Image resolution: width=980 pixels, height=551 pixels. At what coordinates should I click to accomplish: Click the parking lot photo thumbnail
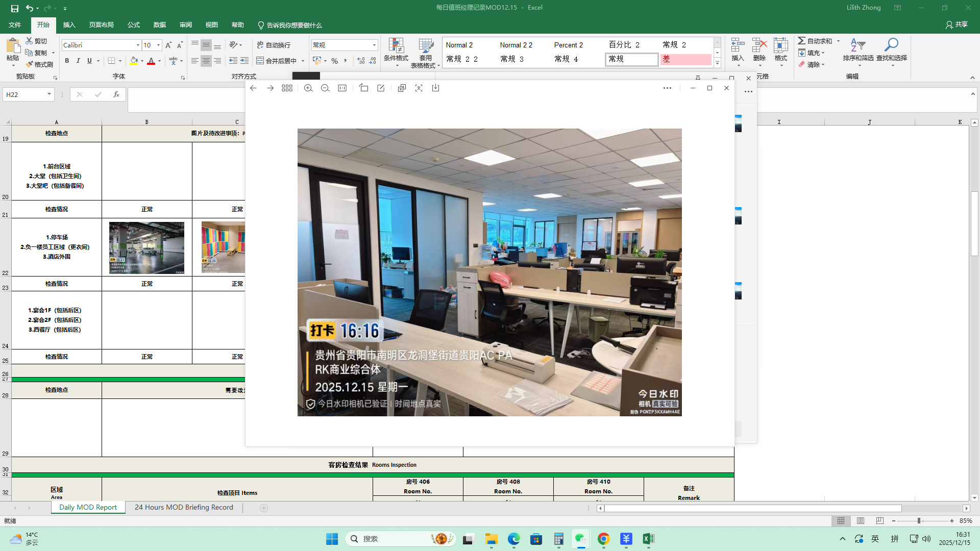(146, 248)
